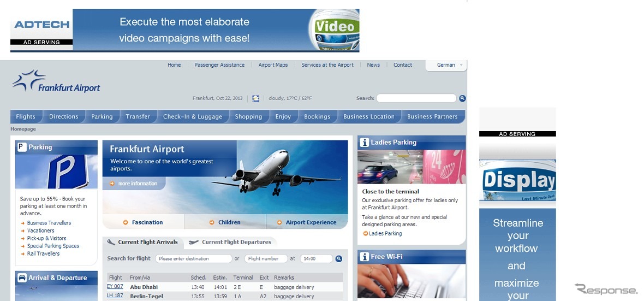Switch to the Current Flight Arrivals tab
This screenshot has width=644, height=301.
(143, 242)
